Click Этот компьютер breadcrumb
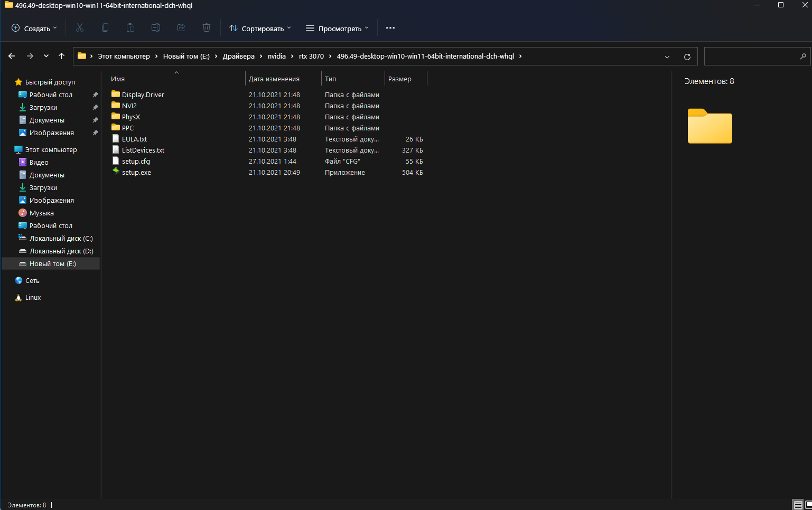Screen dimensions: 812x510 coord(124,56)
